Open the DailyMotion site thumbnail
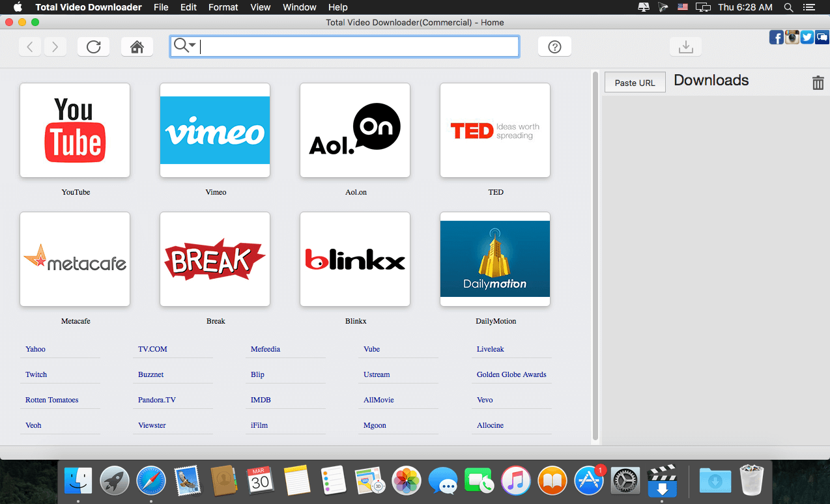This screenshot has height=504, width=830. 494,259
